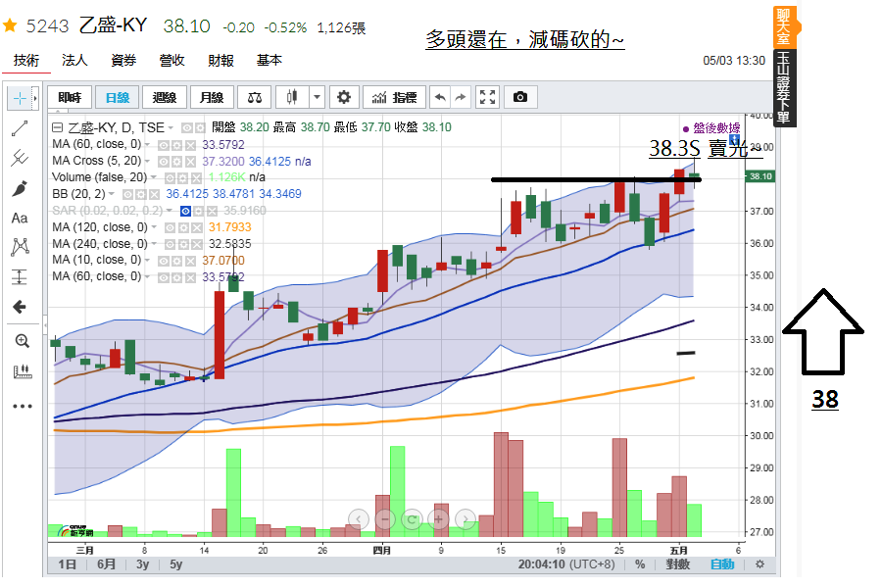Select the ruler measure tool
Image resolution: width=882 pixels, height=588 pixels.
[22, 371]
